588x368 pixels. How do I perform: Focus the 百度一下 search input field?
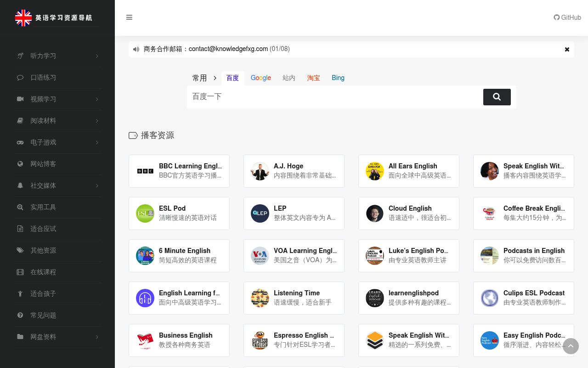pyautogui.click(x=335, y=97)
